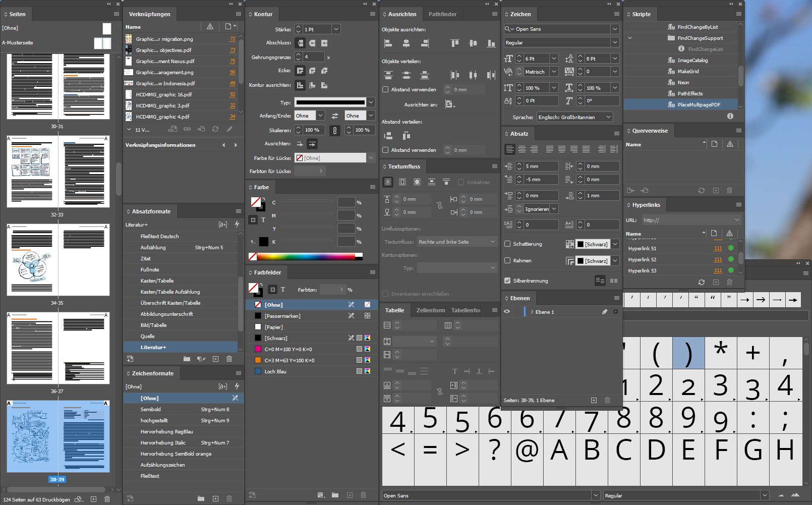
Task: Select no text wrap icon in Textumfluss
Action: [388, 182]
